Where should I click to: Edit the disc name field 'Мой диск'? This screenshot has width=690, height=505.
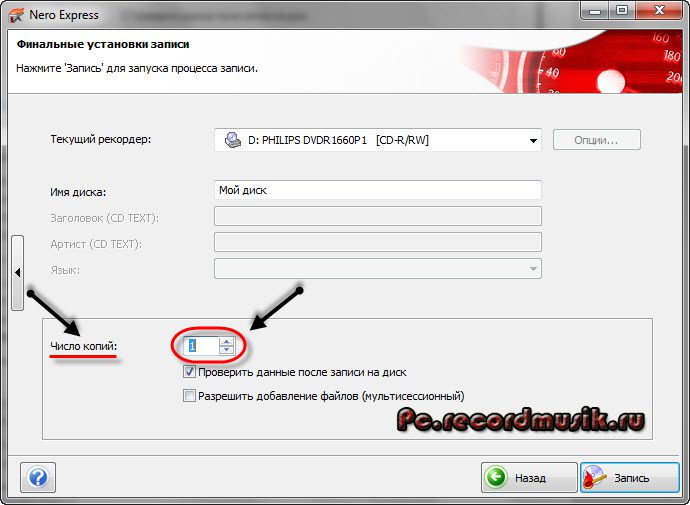pos(378,190)
